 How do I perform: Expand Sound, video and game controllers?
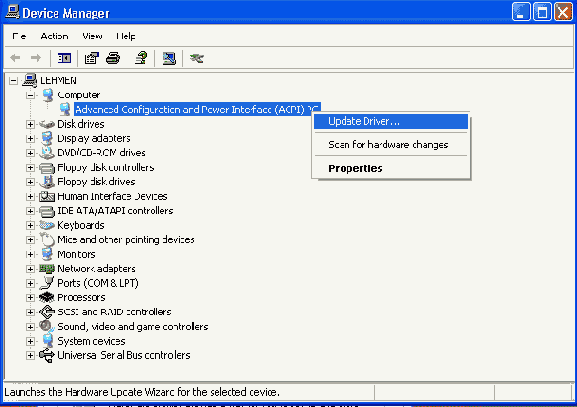[31, 327]
